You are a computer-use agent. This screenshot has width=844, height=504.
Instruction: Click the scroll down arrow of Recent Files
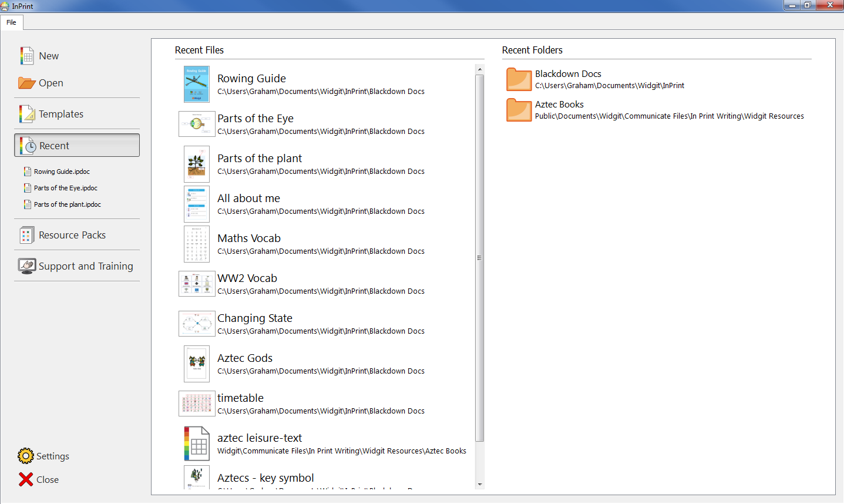(x=480, y=485)
